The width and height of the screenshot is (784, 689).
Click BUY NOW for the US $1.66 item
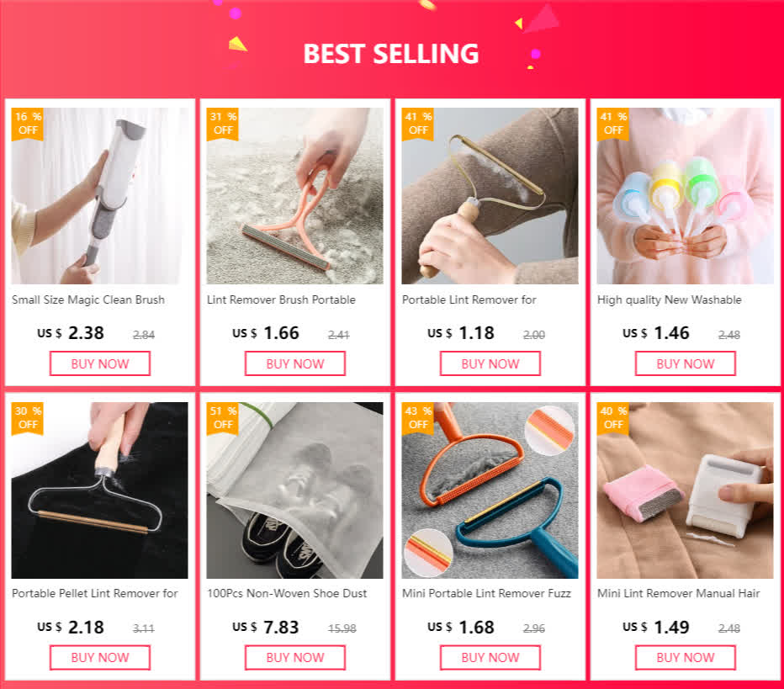[295, 363]
